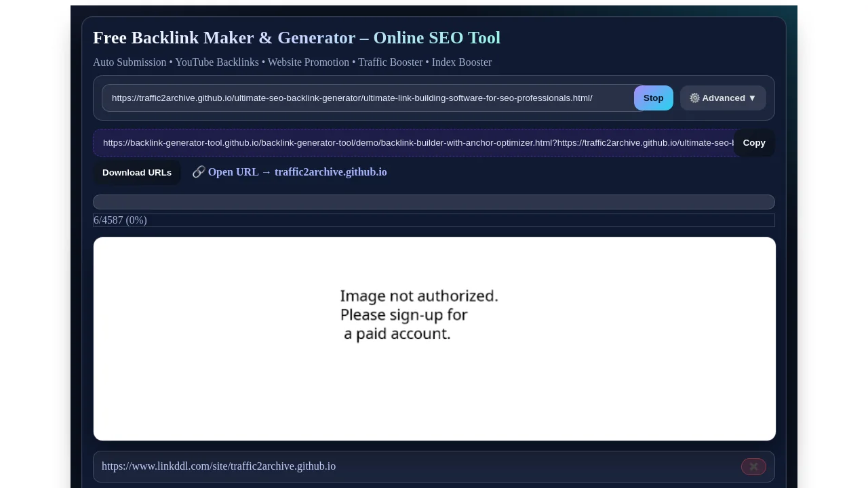
Task: Click the red X icon beside linkddl URL
Action: pyautogui.click(x=753, y=466)
